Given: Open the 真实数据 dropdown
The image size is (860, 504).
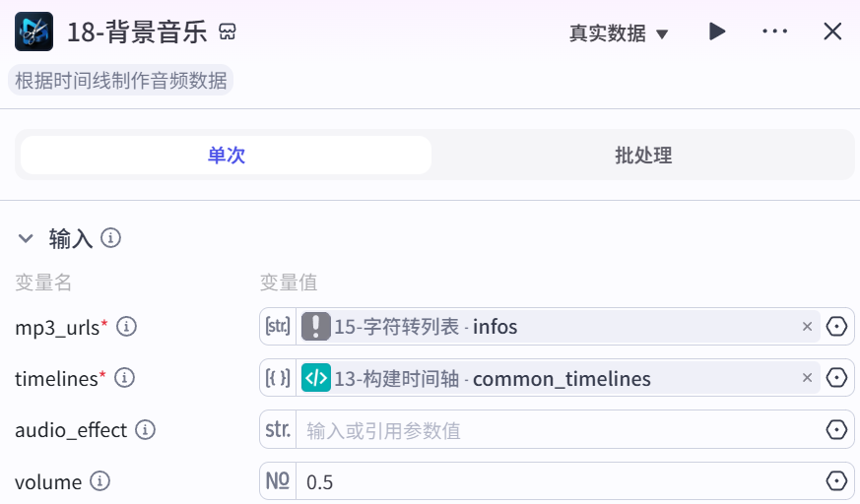Looking at the screenshot, I should [x=618, y=32].
